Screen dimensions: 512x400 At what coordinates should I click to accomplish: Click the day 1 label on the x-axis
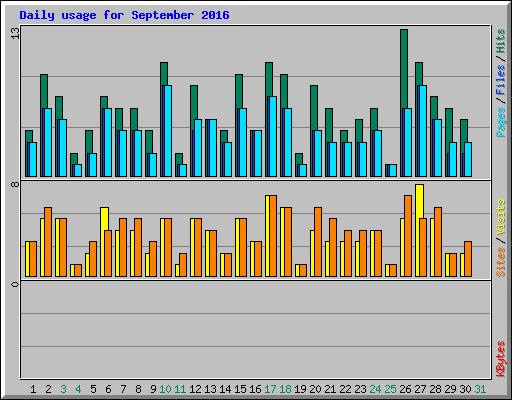(x=33, y=389)
